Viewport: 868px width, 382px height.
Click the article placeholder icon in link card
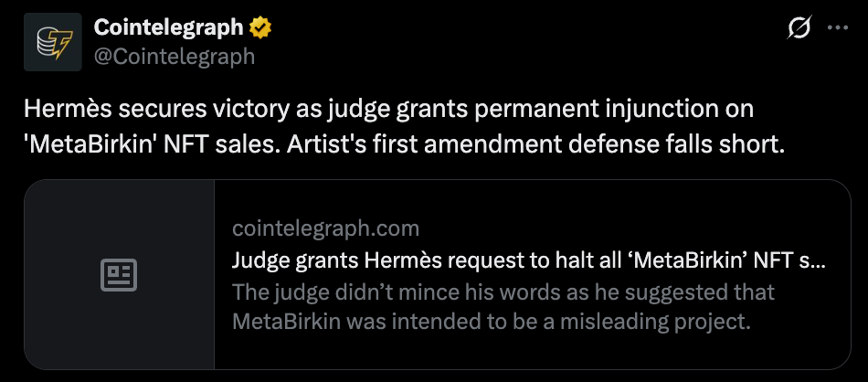click(119, 274)
